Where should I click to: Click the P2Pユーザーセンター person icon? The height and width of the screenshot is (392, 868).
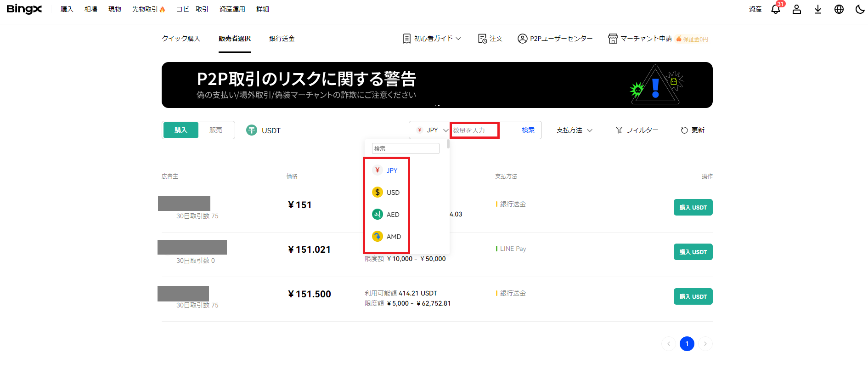tap(522, 39)
